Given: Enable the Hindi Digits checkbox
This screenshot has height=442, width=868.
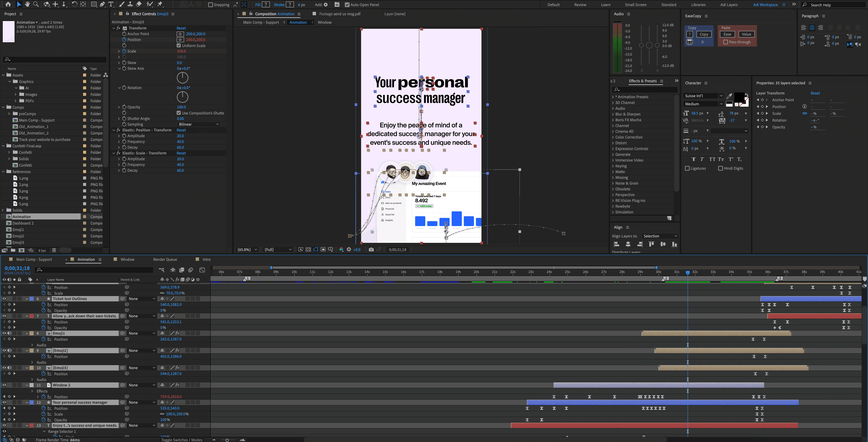Looking at the screenshot, I should pos(720,168).
